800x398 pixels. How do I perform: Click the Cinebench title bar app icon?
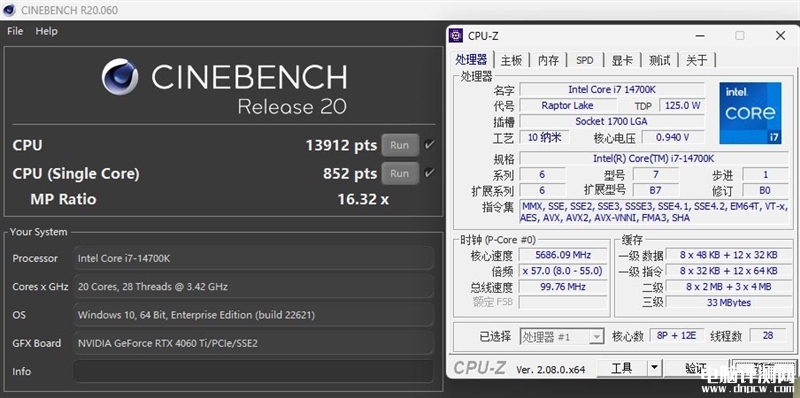pyautogui.click(x=9, y=10)
